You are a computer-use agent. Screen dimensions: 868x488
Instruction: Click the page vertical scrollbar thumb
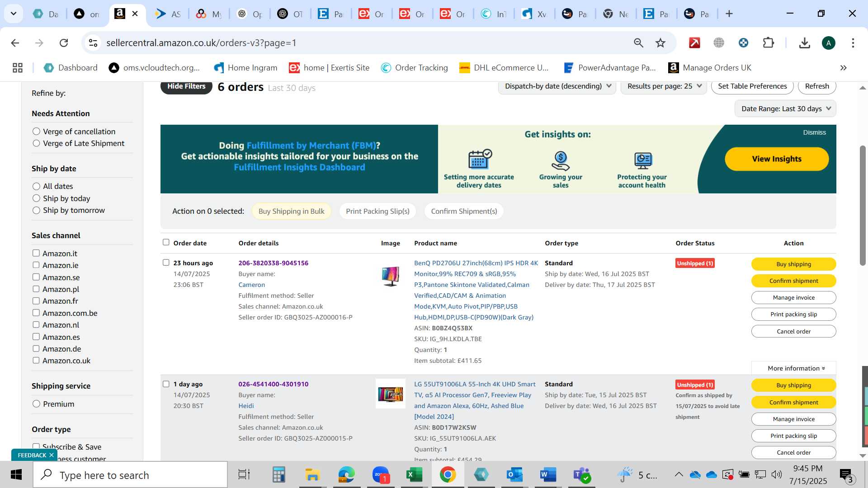pyautogui.click(x=863, y=206)
